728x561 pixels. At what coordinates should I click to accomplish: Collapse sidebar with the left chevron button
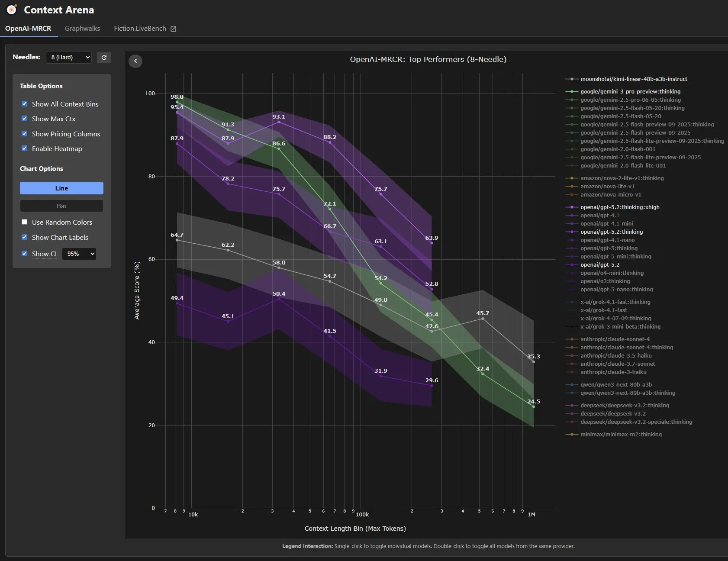(x=135, y=61)
